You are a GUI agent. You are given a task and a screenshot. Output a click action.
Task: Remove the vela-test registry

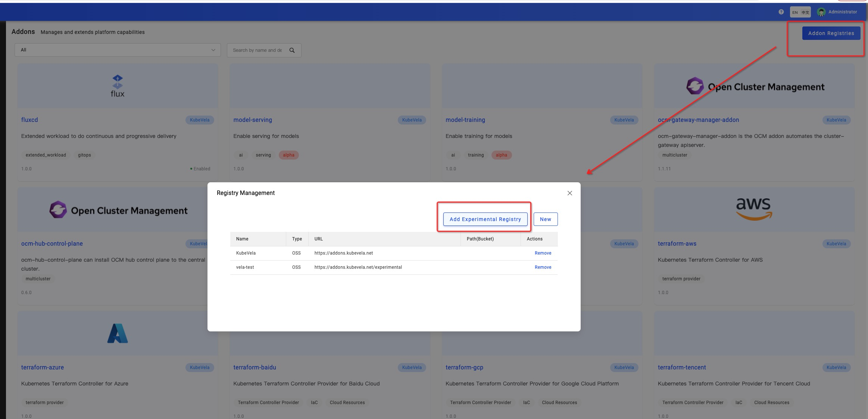tap(543, 267)
